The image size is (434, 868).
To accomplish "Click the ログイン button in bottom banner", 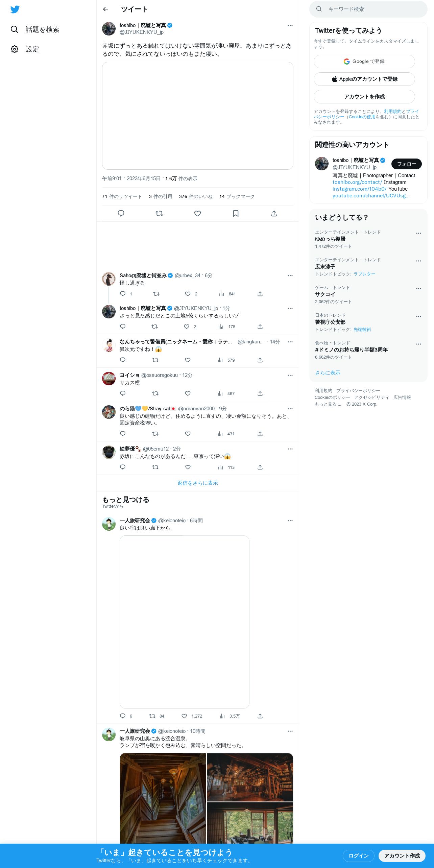I will pyautogui.click(x=359, y=855).
